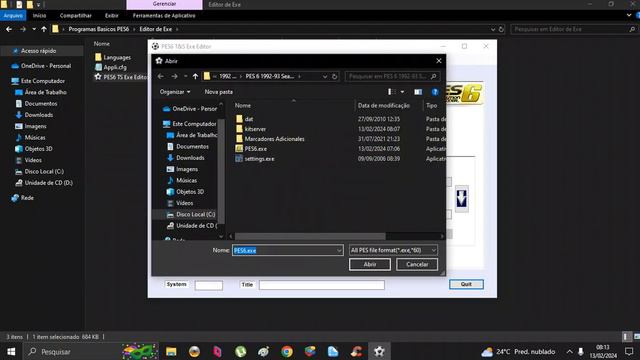The image size is (640, 360).
Task: Click search box in Abrir dialog
Action: [392, 76]
